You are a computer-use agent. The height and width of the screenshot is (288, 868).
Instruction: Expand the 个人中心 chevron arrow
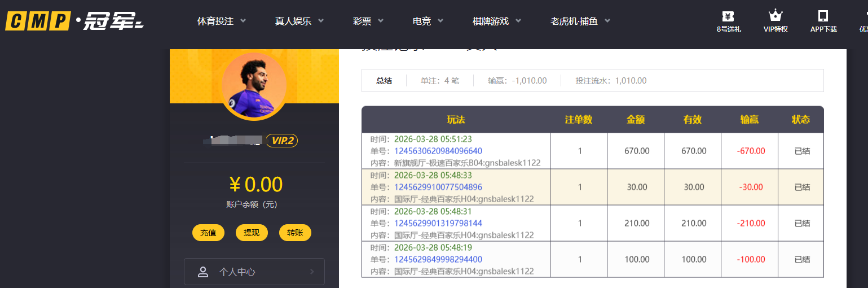tap(312, 272)
